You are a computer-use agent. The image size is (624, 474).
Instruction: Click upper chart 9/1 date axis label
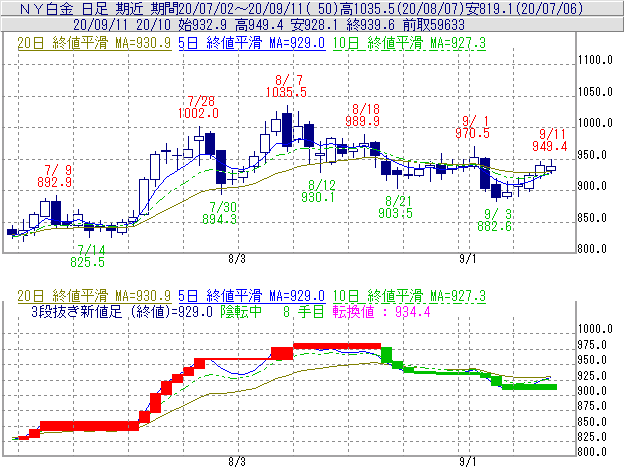tap(468, 259)
